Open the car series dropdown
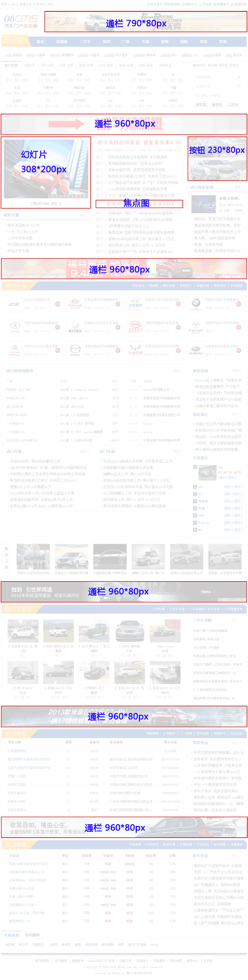 [x=218, y=86]
